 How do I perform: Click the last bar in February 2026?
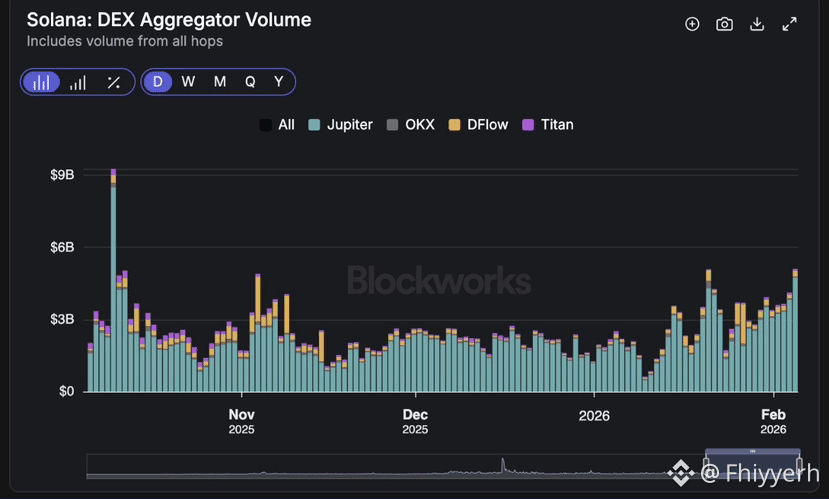point(795,330)
